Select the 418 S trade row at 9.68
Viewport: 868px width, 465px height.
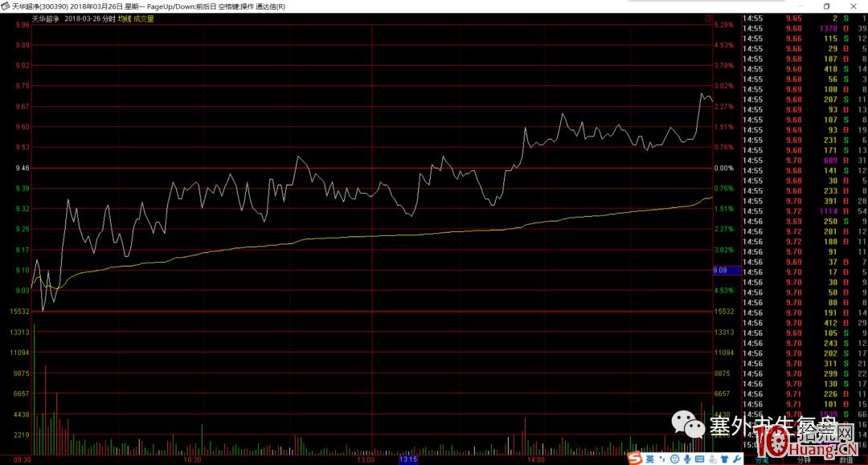[x=805, y=69]
